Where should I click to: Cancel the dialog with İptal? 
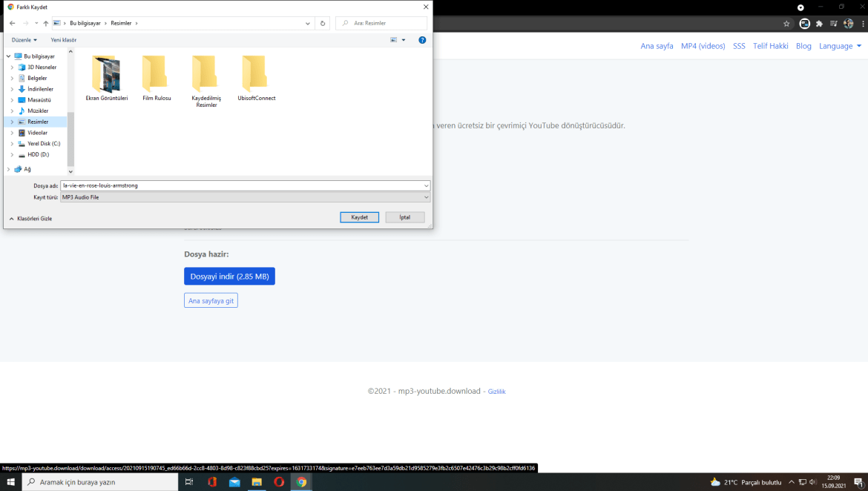(x=404, y=217)
